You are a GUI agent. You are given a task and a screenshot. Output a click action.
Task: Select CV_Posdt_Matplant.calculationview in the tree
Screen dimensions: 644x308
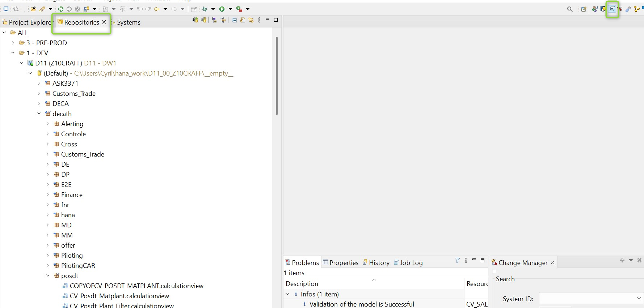coord(119,296)
